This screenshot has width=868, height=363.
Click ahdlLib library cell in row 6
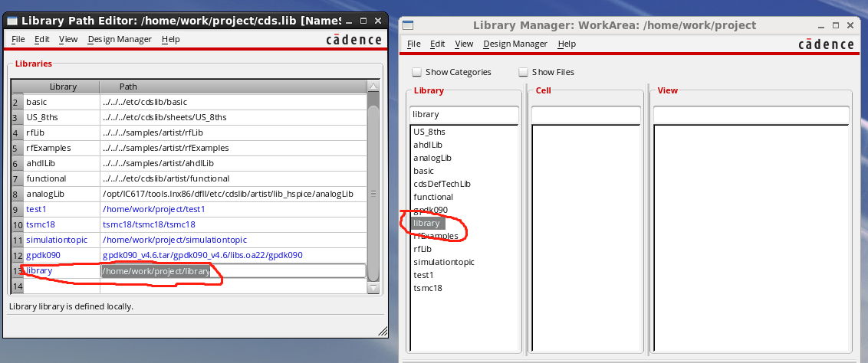[x=61, y=164]
